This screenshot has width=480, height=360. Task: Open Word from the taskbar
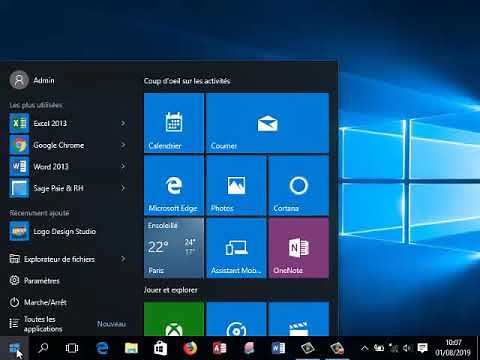[278, 348]
